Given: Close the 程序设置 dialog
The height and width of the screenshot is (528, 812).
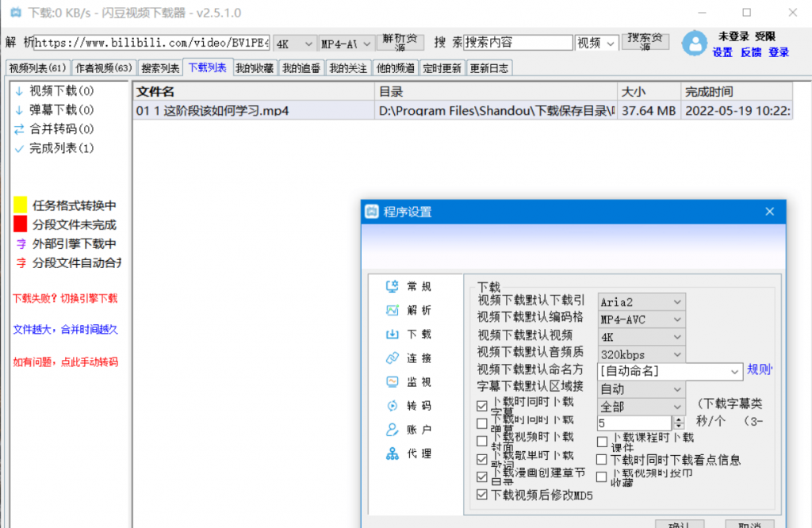Looking at the screenshot, I should coord(769,211).
